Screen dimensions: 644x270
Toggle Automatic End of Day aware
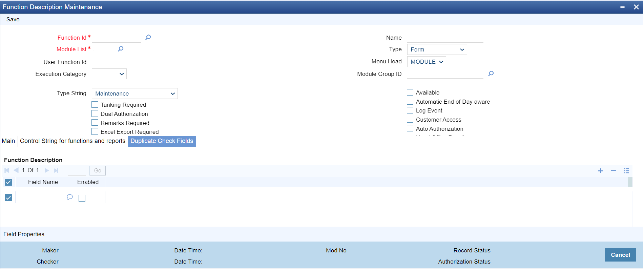coord(410,101)
